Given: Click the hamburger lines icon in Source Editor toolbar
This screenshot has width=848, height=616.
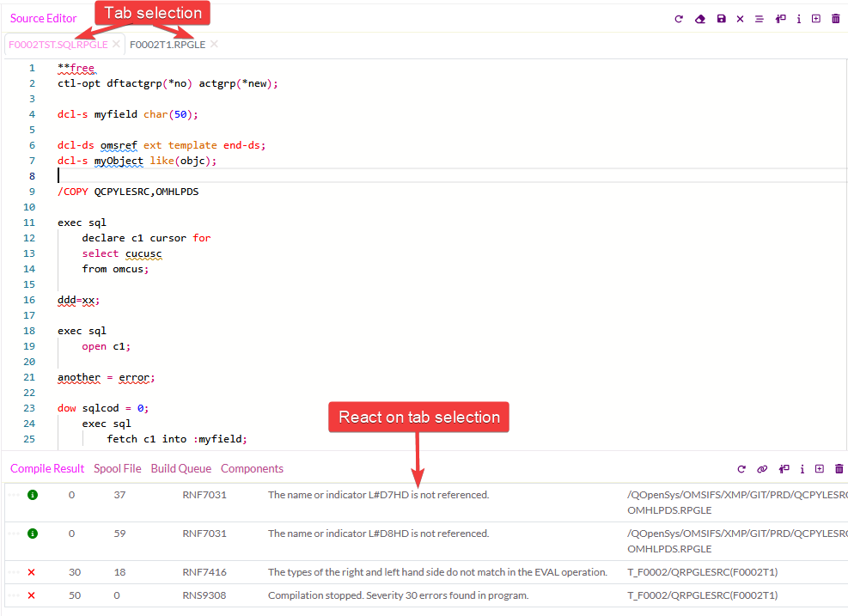Looking at the screenshot, I should pyautogui.click(x=759, y=19).
